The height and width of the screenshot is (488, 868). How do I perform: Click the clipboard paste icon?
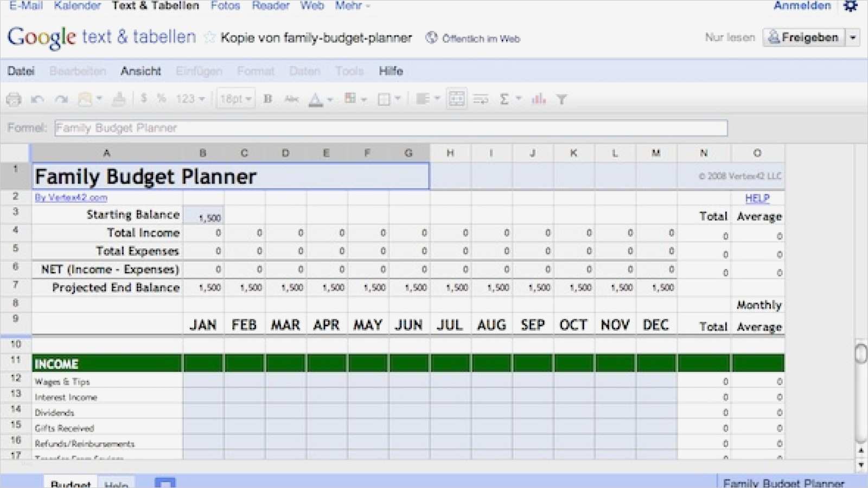click(x=85, y=99)
